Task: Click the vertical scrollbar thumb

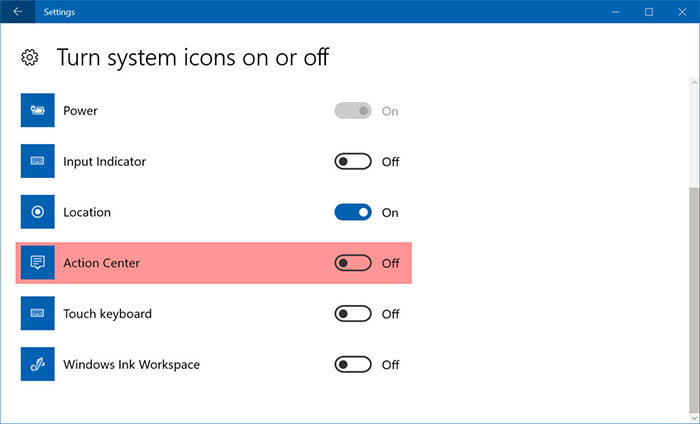Action: coord(694,298)
